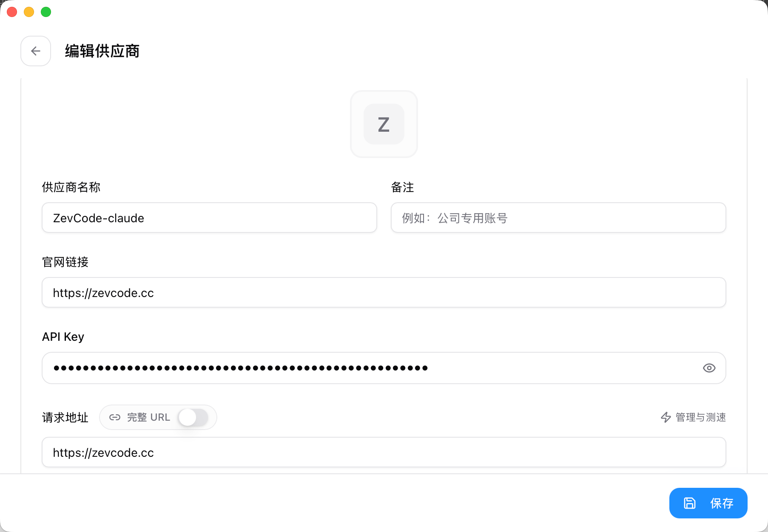Click the Z provider avatar icon

point(384,124)
